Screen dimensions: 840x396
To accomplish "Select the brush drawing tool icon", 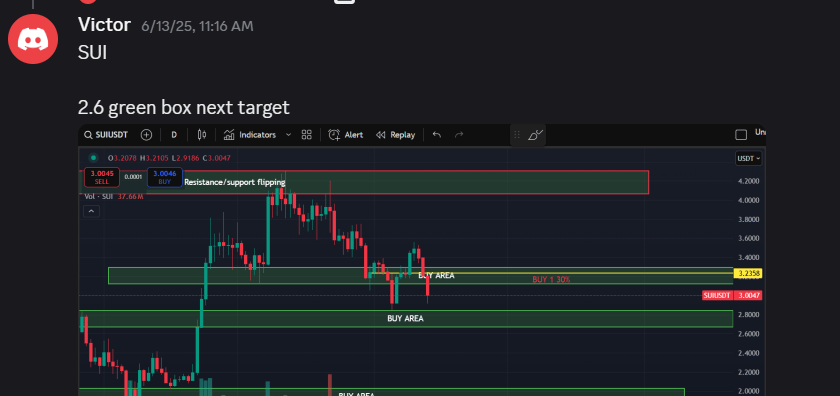I will point(535,135).
